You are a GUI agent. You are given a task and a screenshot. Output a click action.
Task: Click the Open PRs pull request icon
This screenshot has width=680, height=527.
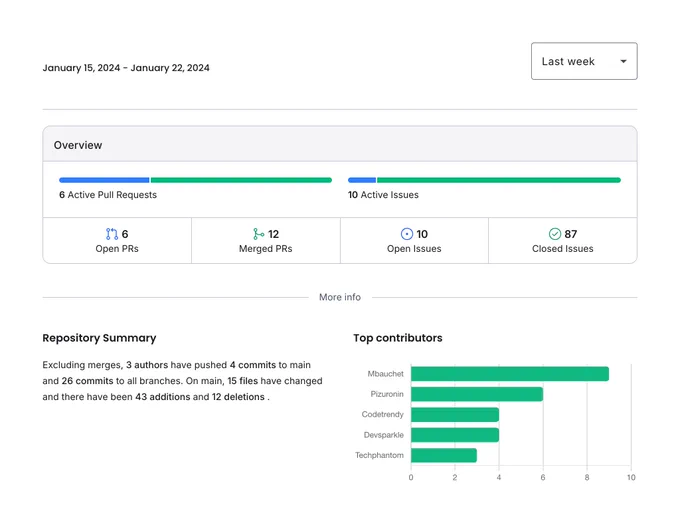(x=112, y=234)
